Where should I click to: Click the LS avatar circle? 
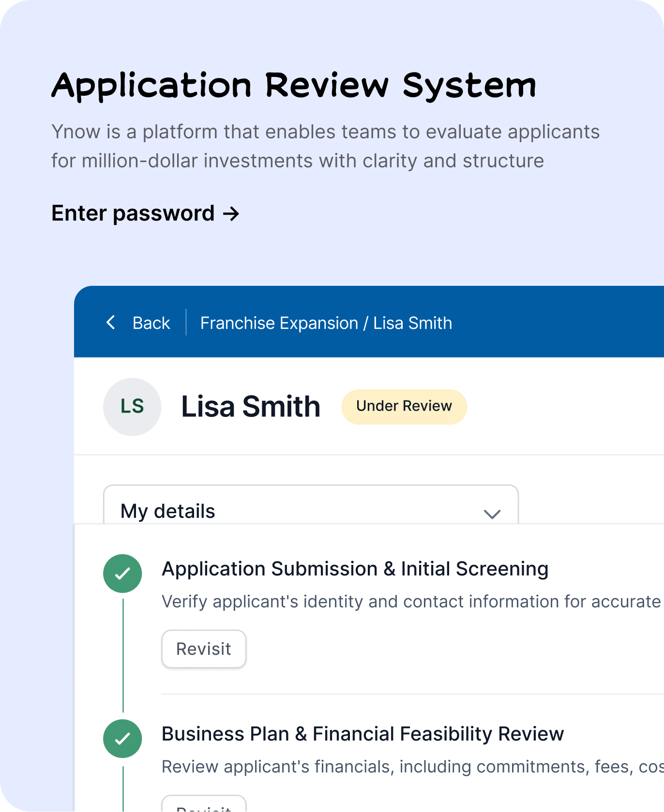pos(132,407)
